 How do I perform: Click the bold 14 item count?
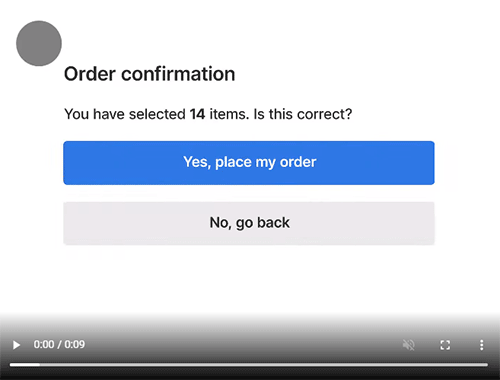click(x=197, y=114)
